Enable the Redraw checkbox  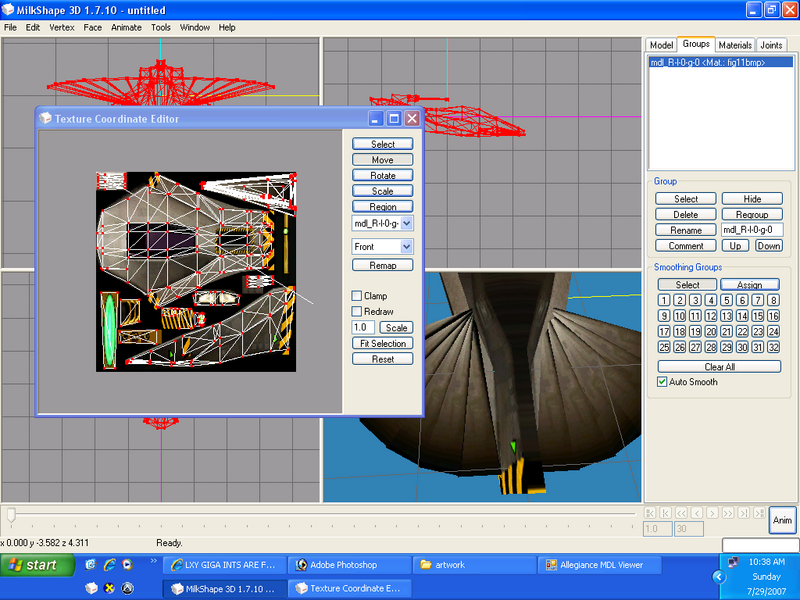(357, 312)
